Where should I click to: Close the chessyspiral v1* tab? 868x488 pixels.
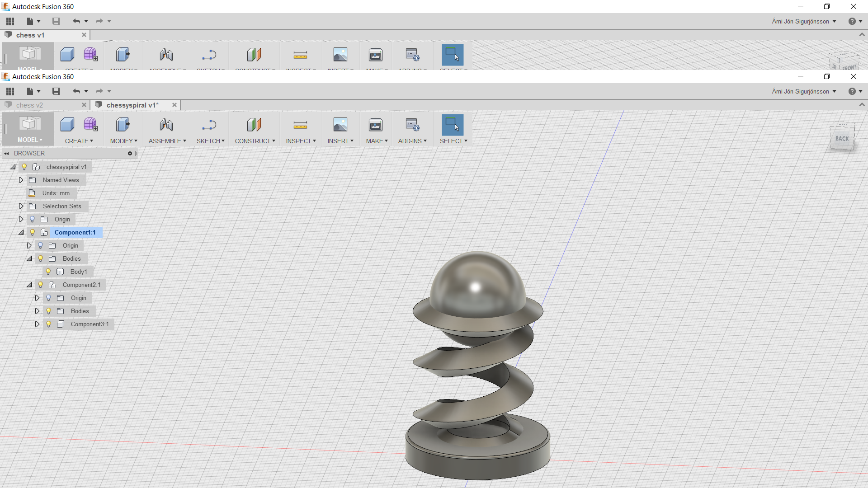tap(175, 105)
